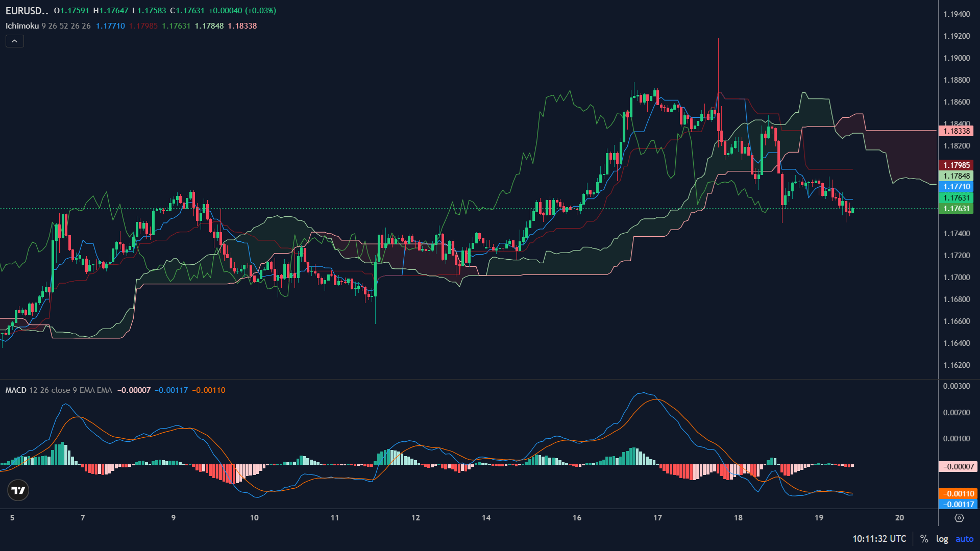Click date 17 on time axis

pyautogui.click(x=657, y=518)
